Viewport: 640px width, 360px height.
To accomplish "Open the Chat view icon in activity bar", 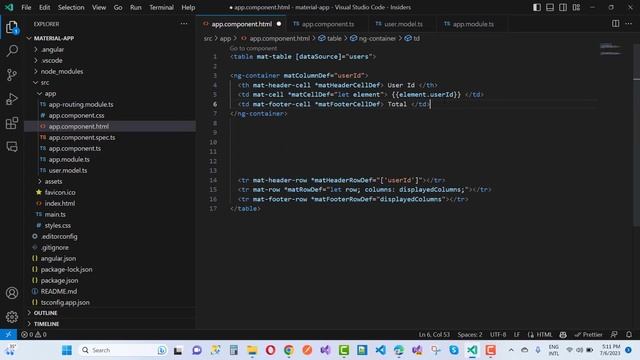I will point(12,147).
